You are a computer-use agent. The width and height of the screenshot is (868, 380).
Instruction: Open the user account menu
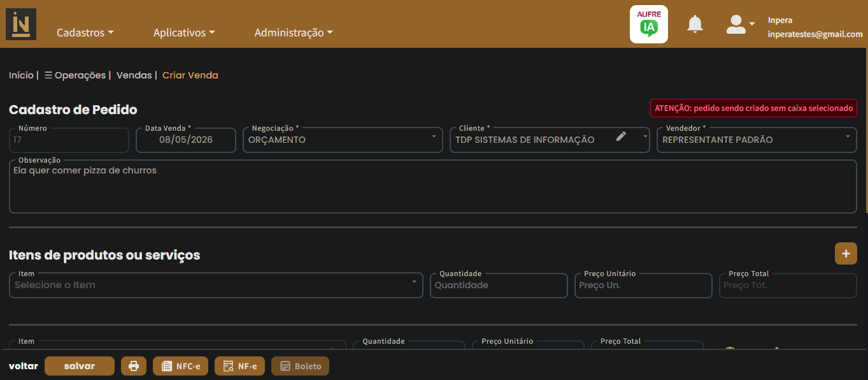pyautogui.click(x=741, y=24)
